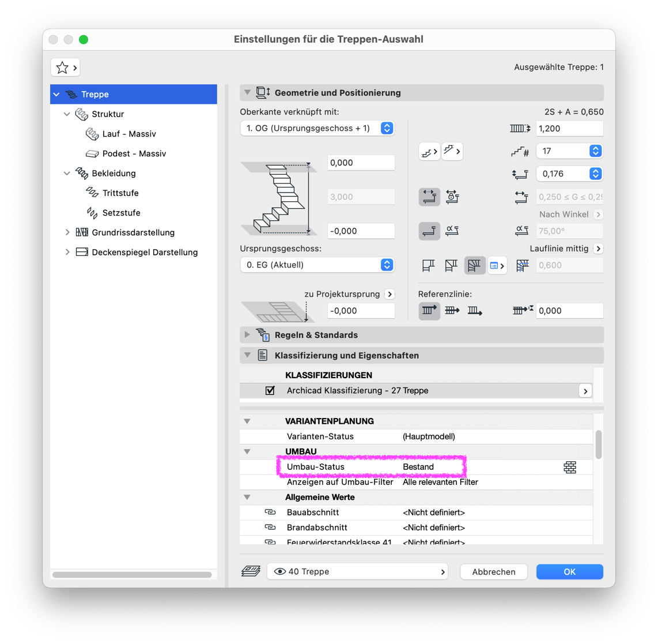Click the reference line offset icon
This screenshot has width=658, height=644.
pyautogui.click(x=523, y=310)
